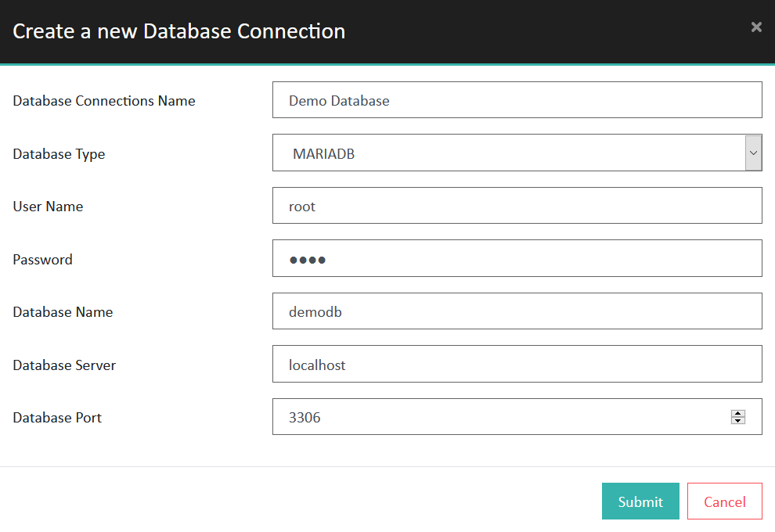The height and width of the screenshot is (532, 775).
Task: Close the dialog with the X icon
Action: click(x=756, y=27)
